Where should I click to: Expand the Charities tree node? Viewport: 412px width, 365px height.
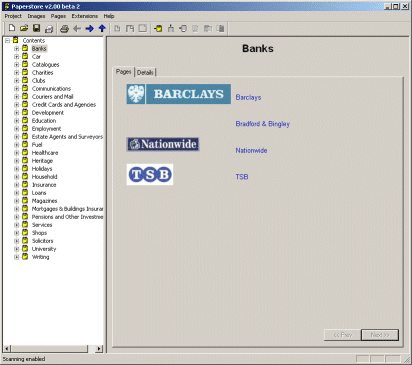pos(16,73)
